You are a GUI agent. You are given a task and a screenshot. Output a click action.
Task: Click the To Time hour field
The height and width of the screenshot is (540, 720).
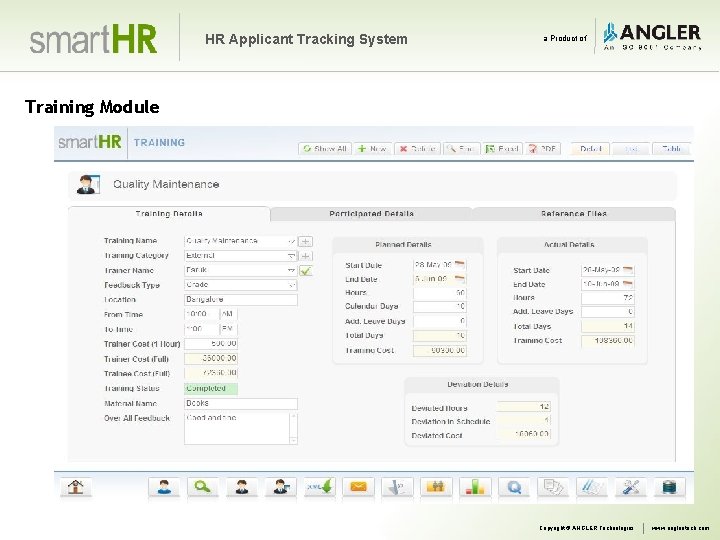coord(201,329)
